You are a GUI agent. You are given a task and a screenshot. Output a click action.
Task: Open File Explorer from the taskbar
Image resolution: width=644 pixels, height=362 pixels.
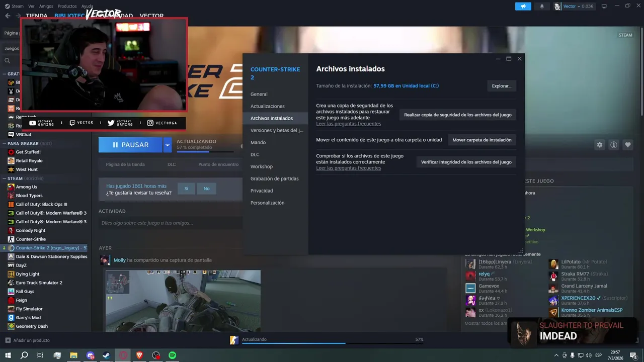[73, 355]
